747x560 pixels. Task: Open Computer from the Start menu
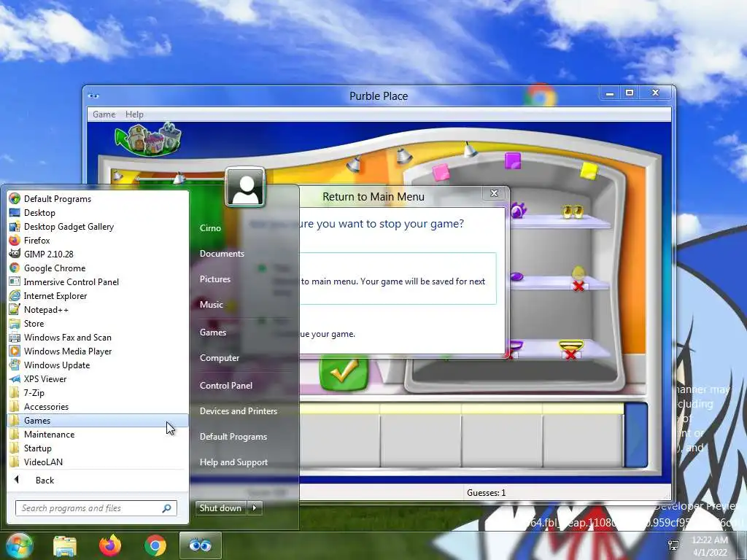(219, 357)
